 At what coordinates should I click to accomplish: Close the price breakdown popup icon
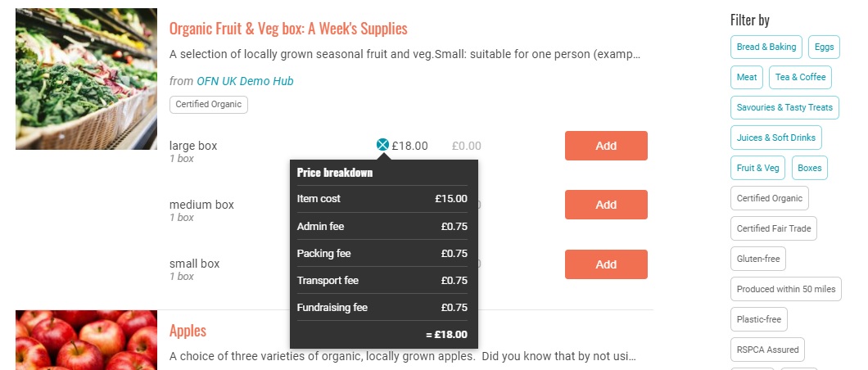(x=382, y=146)
